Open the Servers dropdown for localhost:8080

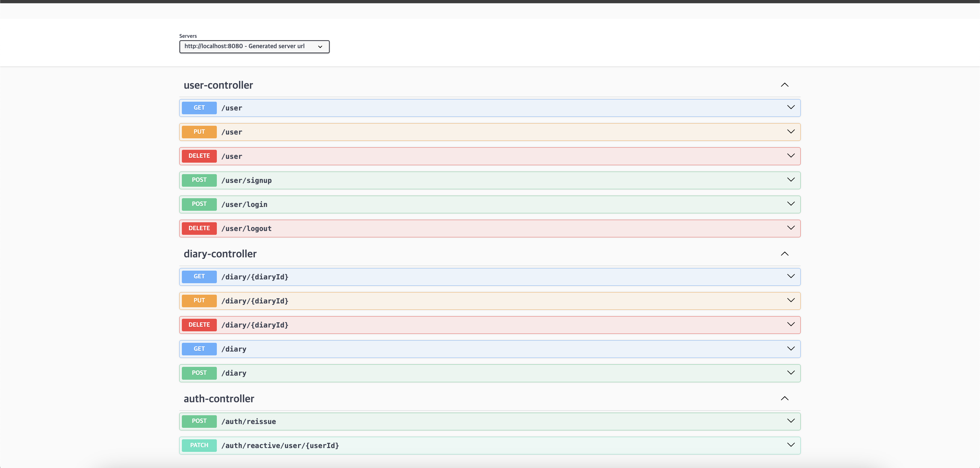coord(254,46)
